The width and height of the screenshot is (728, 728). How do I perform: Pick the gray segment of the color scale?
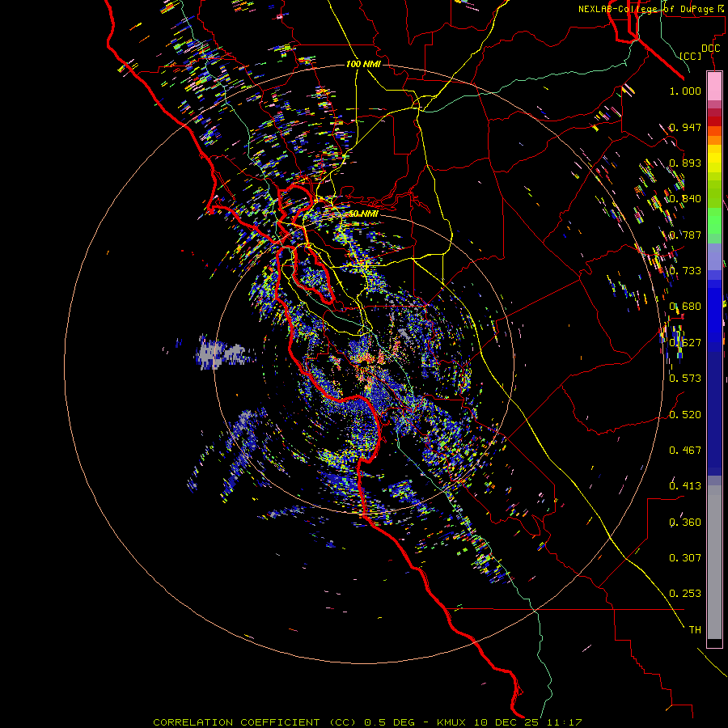pyautogui.click(x=714, y=562)
